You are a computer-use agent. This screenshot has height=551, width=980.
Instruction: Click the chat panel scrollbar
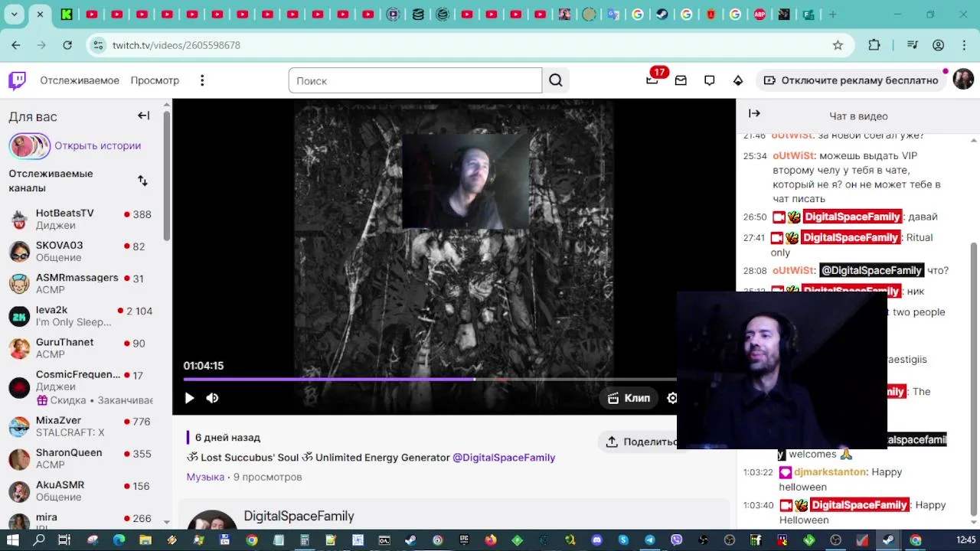point(974,379)
